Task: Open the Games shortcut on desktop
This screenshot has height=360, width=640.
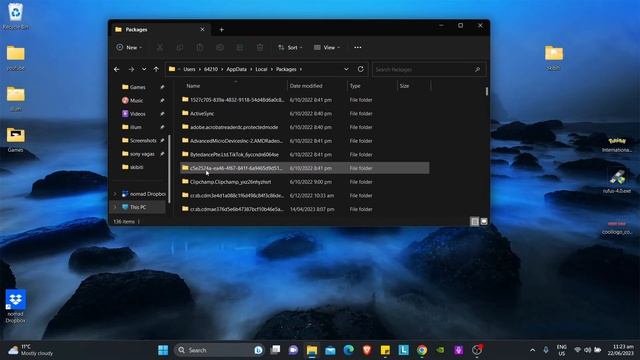Action: (x=16, y=139)
